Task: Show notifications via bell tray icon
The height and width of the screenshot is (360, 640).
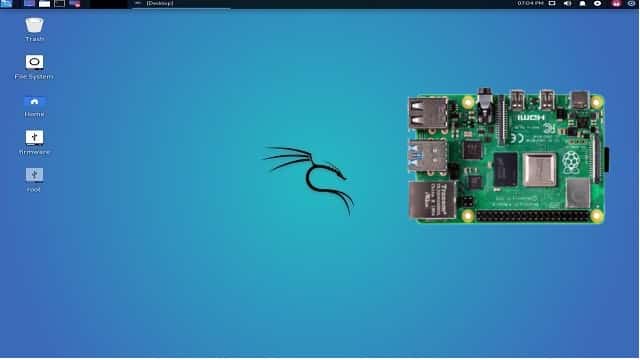Action: (x=582, y=3)
